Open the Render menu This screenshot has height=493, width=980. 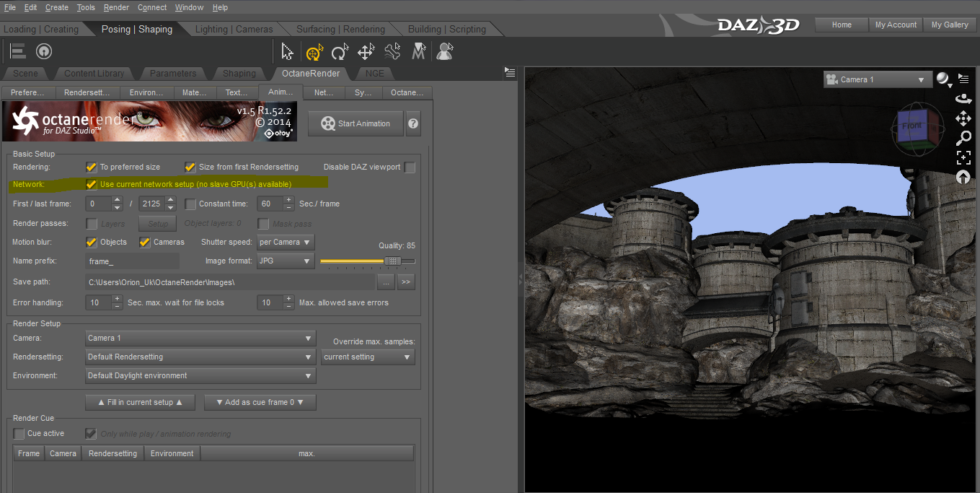click(116, 7)
